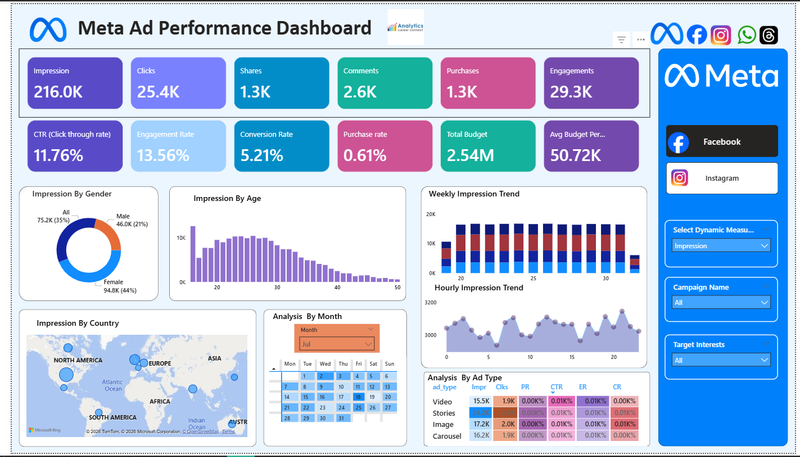Click the Impression 216.0K card
Viewport: 800px width, 457px height.
pyautogui.click(x=75, y=83)
